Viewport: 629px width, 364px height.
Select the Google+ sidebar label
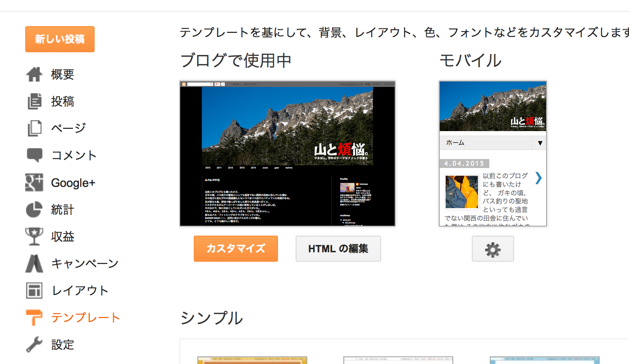click(73, 182)
